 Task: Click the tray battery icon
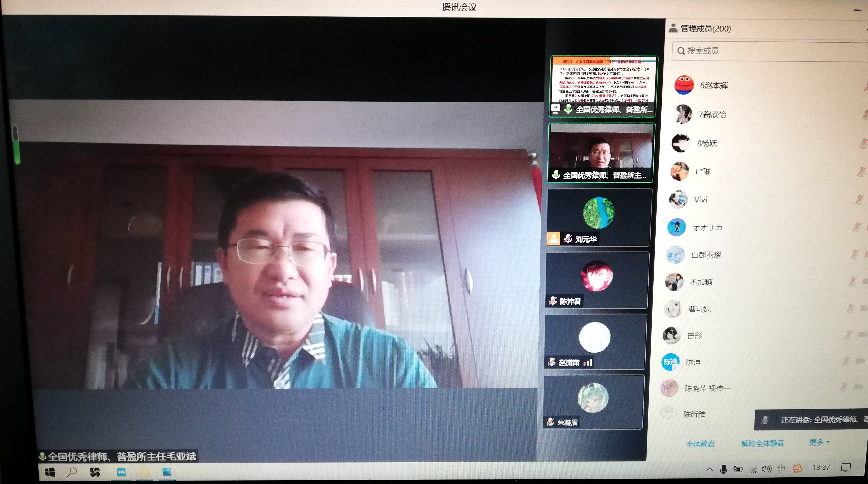pyautogui.click(x=738, y=469)
